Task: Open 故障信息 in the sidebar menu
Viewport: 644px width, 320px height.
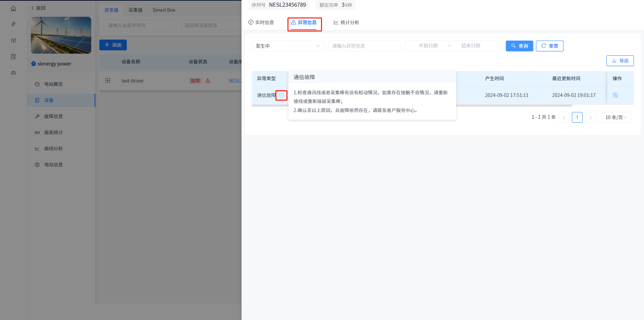Action: coord(53,116)
